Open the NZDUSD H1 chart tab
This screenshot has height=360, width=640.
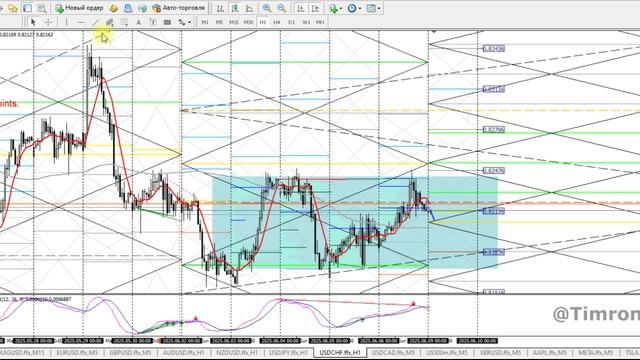[x=237, y=352]
